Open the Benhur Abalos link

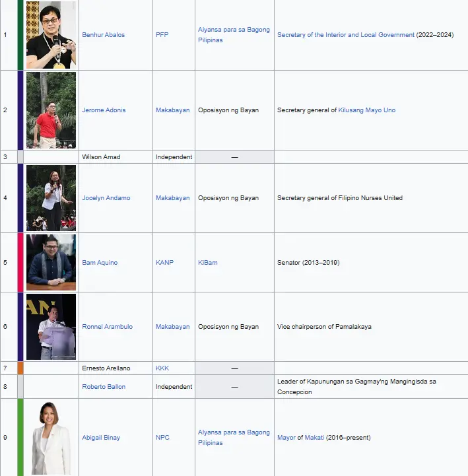point(103,34)
